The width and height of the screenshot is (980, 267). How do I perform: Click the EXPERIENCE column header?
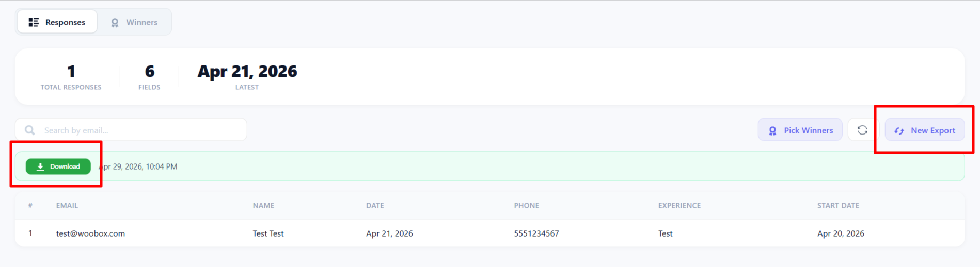click(679, 205)
